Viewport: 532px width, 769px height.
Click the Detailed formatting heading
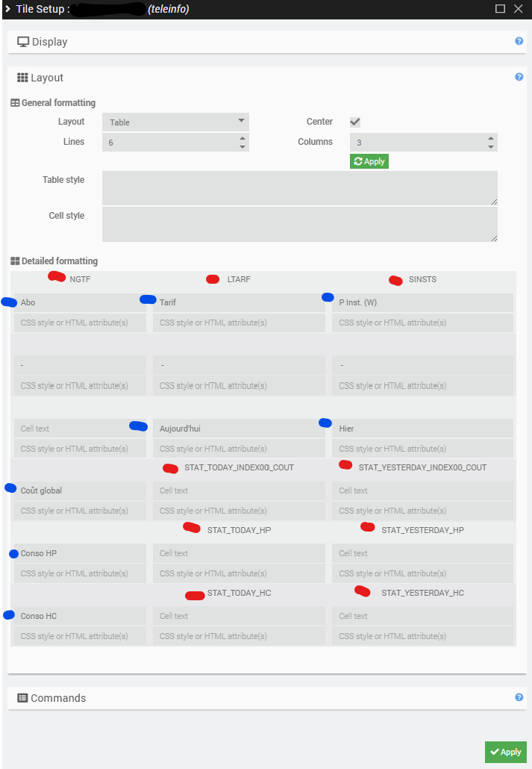[x=54, y=261]
